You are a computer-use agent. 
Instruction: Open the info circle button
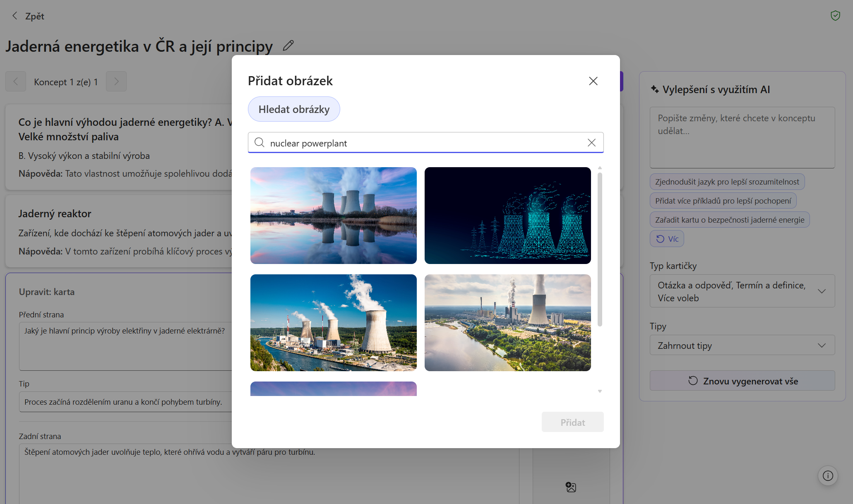pos(828,476)
